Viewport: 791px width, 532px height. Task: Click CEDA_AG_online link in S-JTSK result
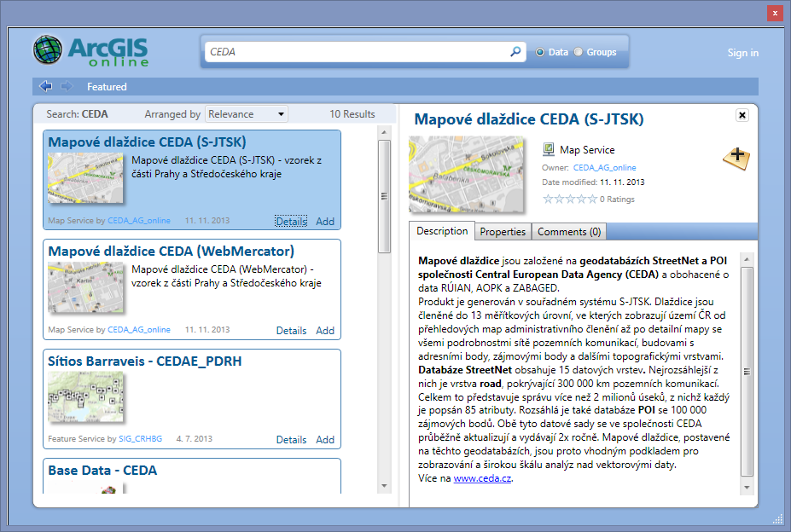pyautogui.click(x=139, y=220)
